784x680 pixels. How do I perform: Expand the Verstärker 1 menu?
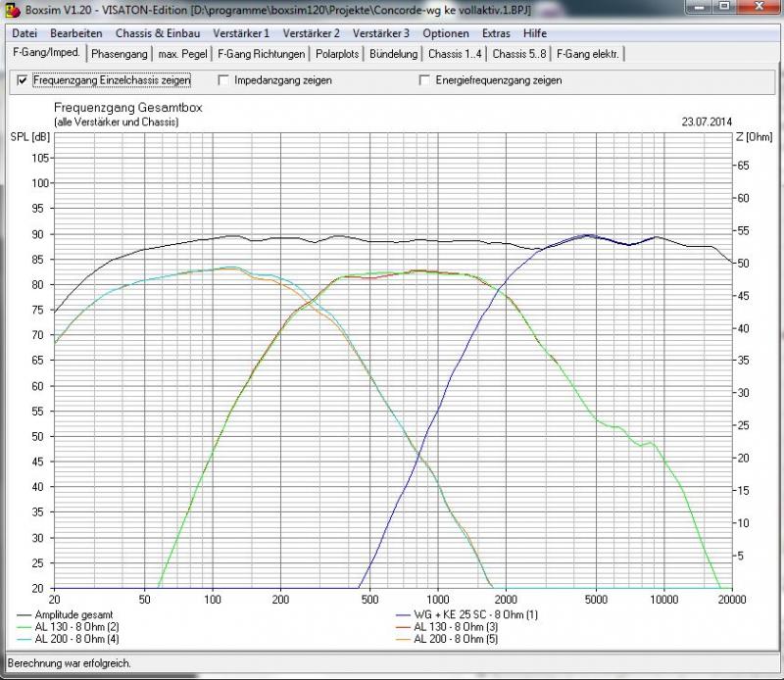point(241,33)
